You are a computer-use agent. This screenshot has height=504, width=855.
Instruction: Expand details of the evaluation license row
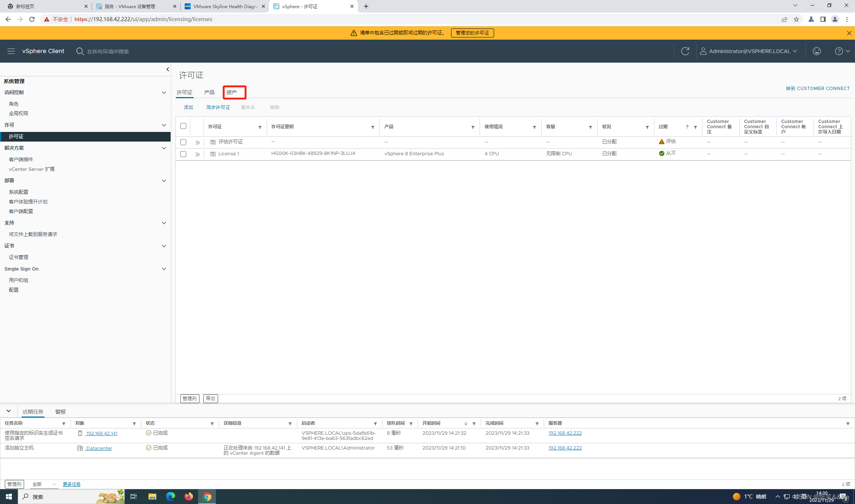pyautogui.click(x=197, y=142)
